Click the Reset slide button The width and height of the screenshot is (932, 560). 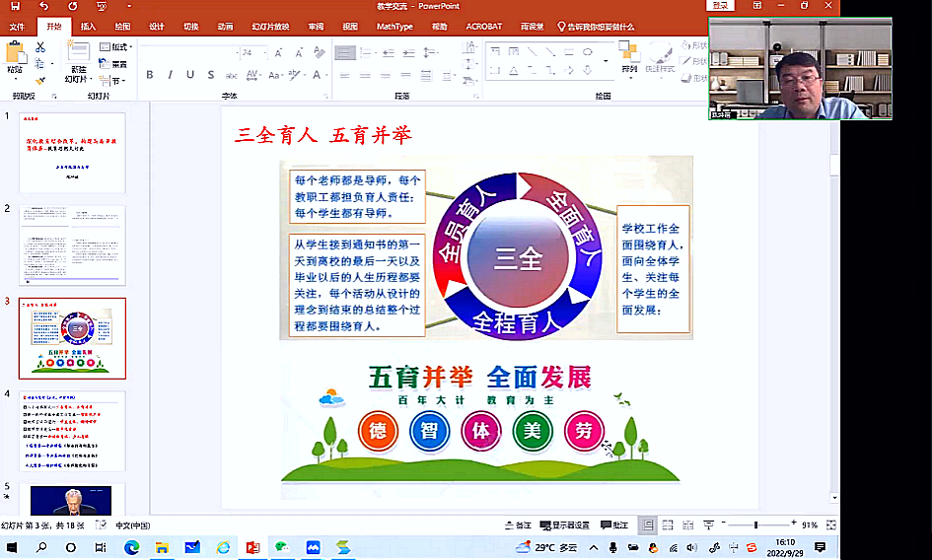pos(116,64)
